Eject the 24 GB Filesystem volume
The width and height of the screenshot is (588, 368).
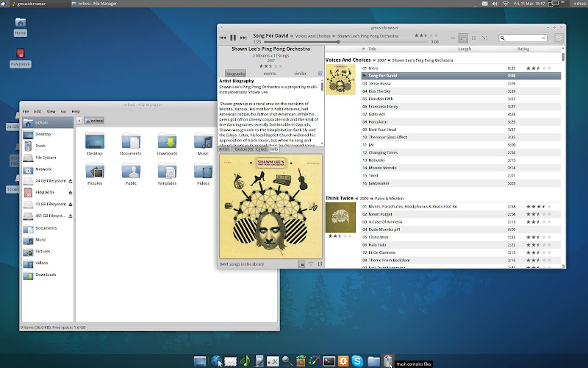(x=71, y=181)
